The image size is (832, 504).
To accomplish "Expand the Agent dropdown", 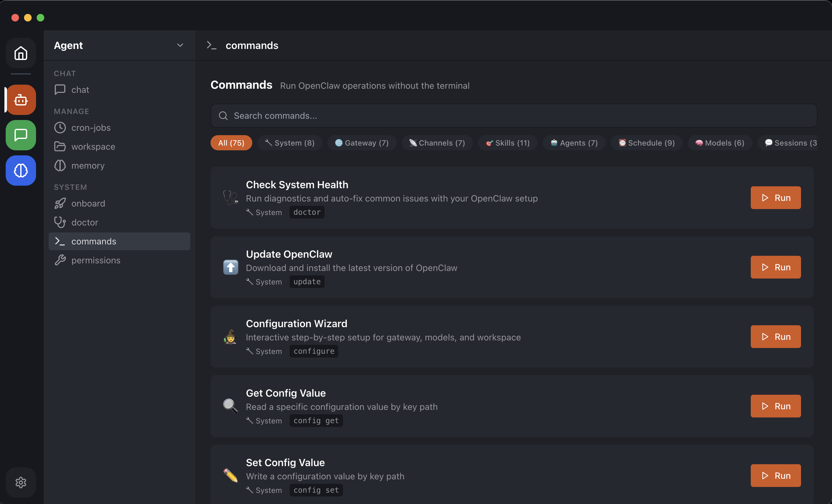I will pos(180,45).
